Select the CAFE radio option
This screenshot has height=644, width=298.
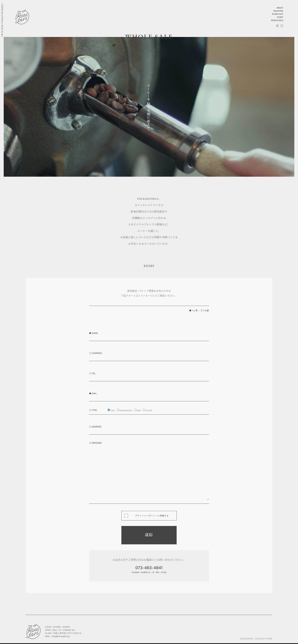point(109,410)
